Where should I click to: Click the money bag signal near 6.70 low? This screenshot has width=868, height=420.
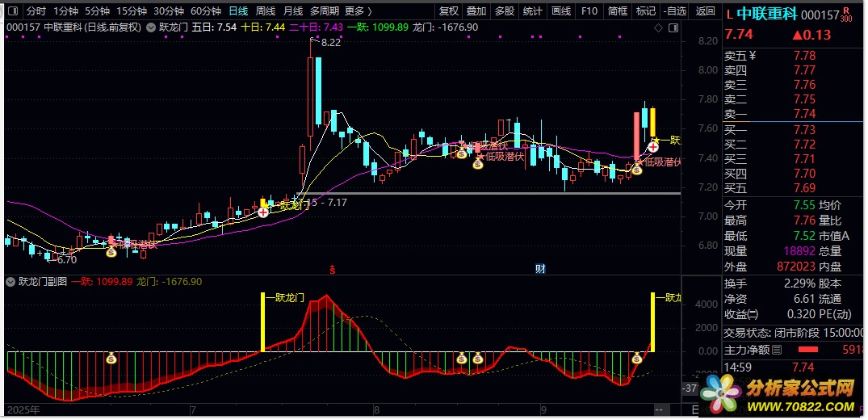click(111, 251)
